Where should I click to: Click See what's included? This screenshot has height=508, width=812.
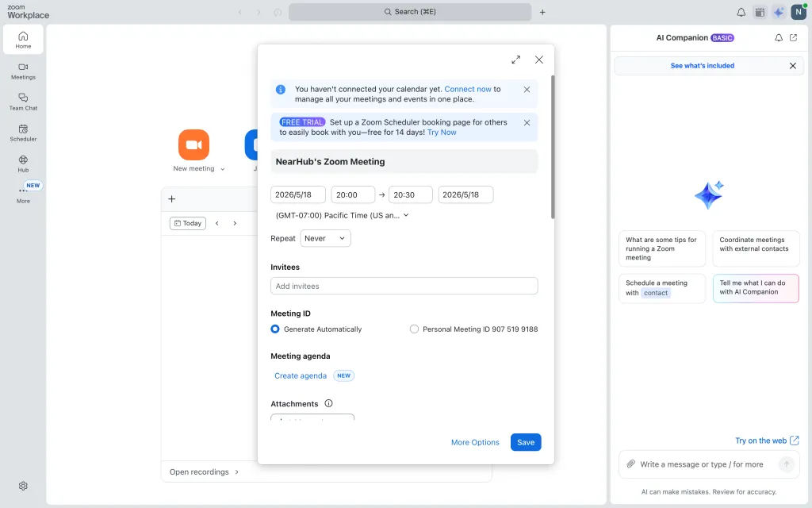(x=703, y=66)
